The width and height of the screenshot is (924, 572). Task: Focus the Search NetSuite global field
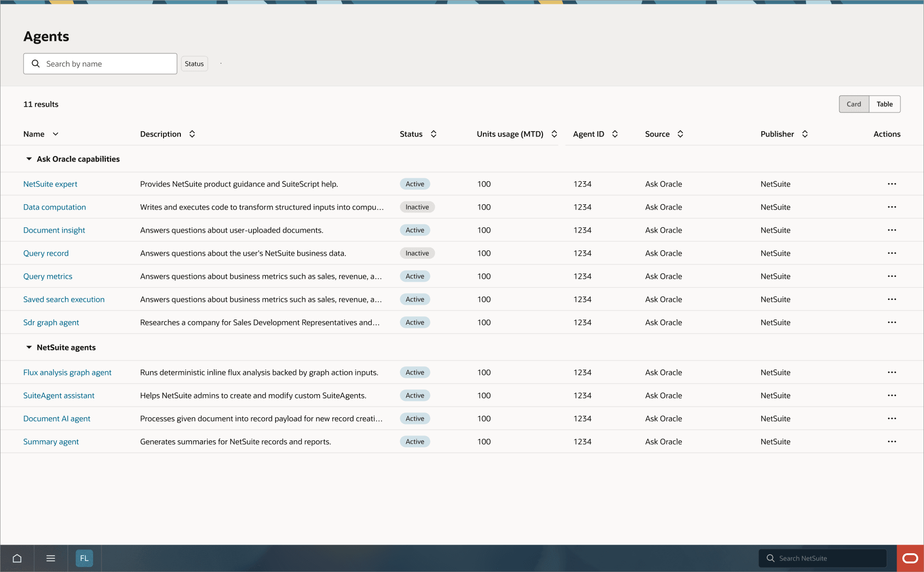pos(823,558)
